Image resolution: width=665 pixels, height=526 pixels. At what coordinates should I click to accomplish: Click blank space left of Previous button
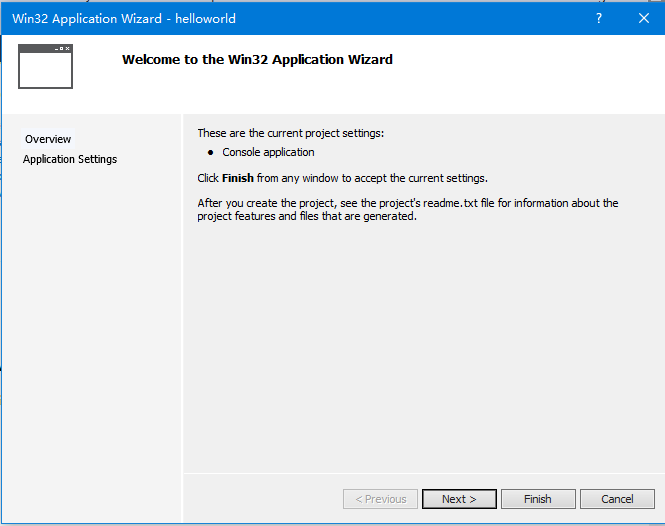pyautogui.click(x=260, y=499)
